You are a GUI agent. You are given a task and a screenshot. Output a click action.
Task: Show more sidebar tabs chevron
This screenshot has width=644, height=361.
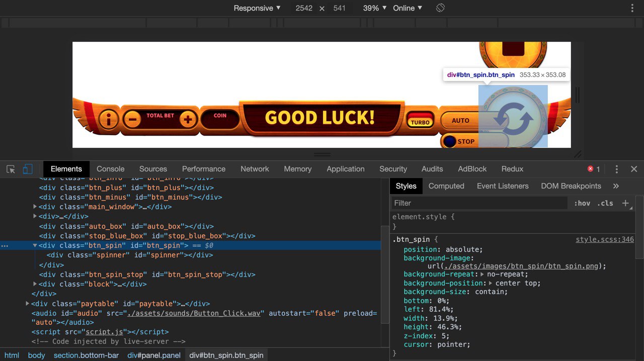(x=616, y=186)
